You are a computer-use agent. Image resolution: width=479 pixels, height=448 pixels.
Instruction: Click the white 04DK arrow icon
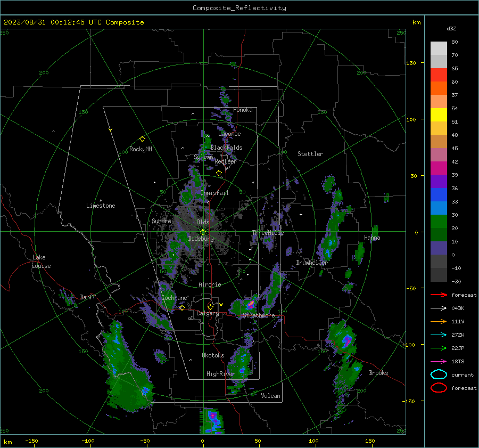click(439, 308)
